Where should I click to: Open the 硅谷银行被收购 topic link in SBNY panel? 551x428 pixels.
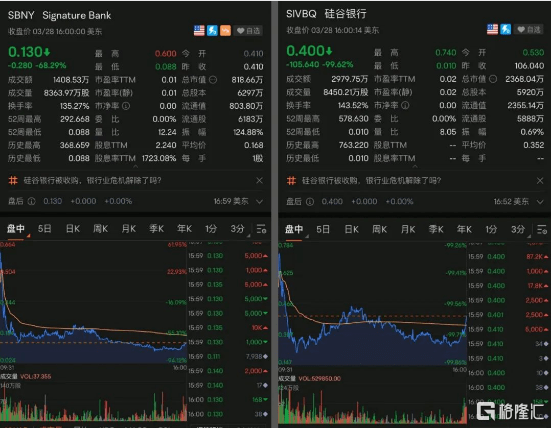pos(92,181)
